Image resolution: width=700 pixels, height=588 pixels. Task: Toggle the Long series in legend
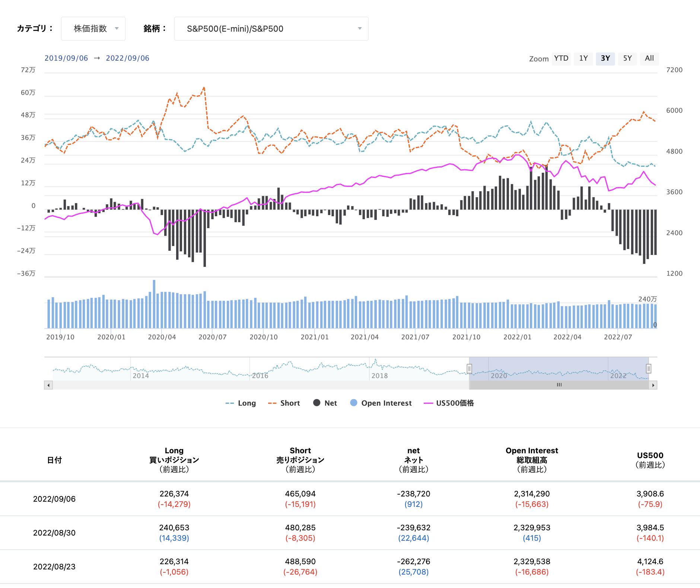click(x=241, y=403)
